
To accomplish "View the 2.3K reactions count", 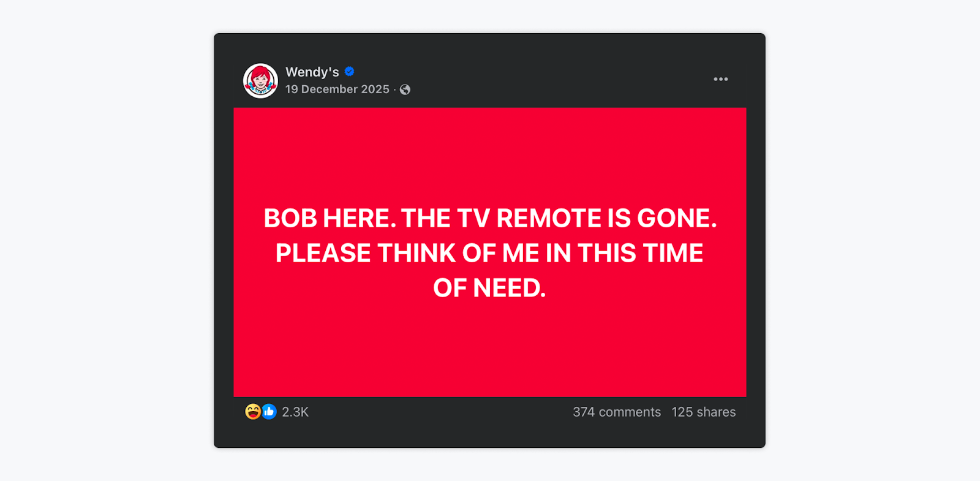I will 295,412.
